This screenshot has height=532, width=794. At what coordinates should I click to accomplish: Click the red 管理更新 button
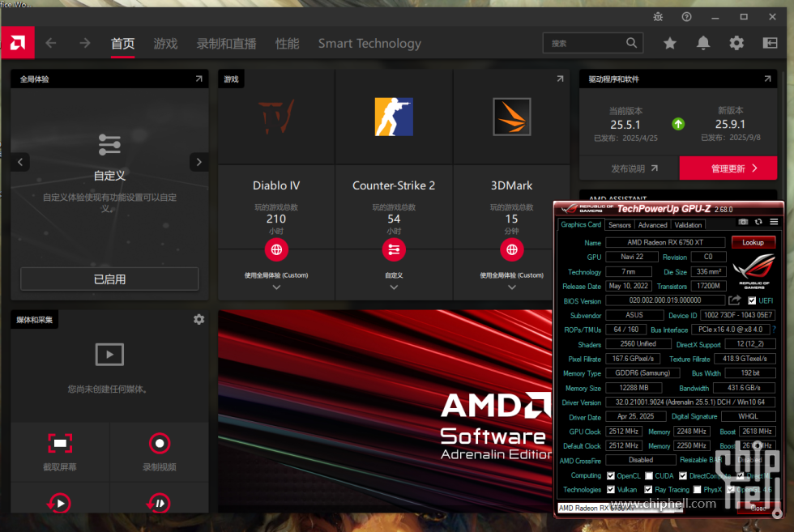click(728, 168)
